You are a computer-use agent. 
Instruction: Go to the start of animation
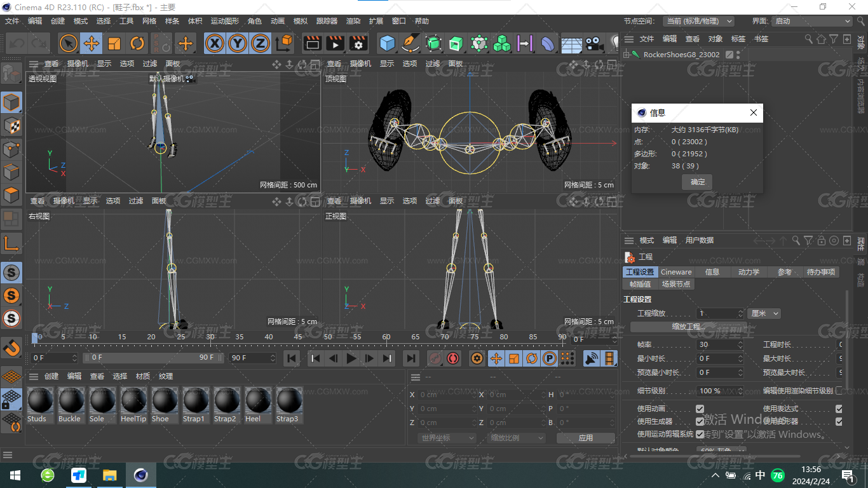point(292,358)
